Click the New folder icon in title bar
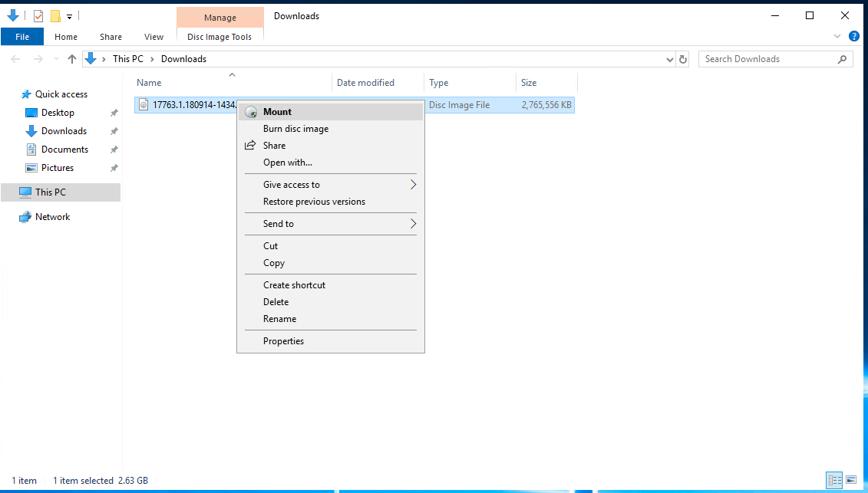 pyautogui.click(x=55, y=15)
